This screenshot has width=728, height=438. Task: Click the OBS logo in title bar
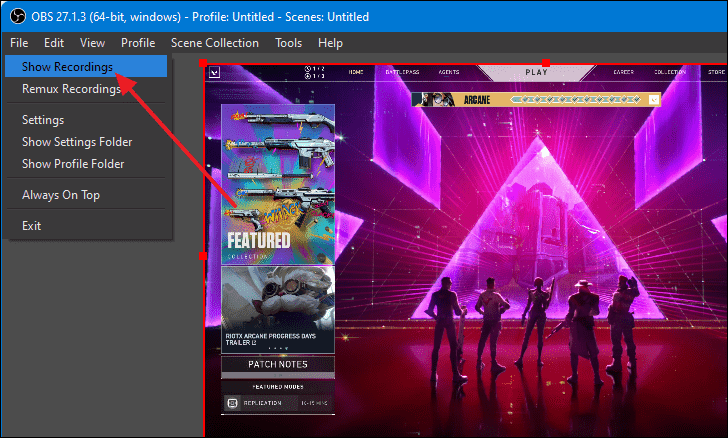(x=18, y=17)
